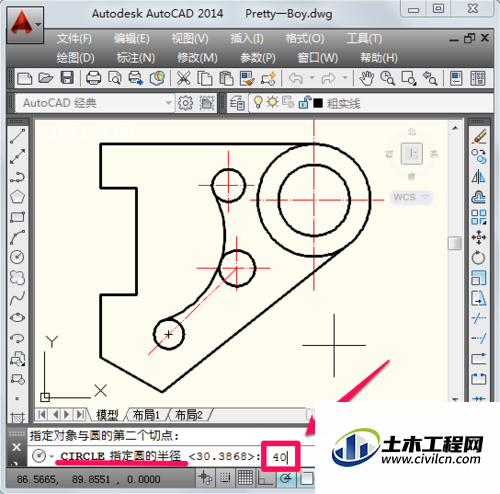
Task: Select the Mirror tool
Action: coord(479,177)
